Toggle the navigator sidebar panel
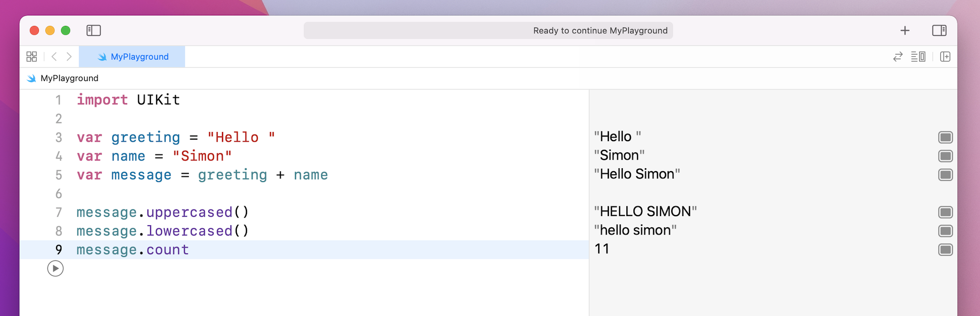Image resolution: width=980 pixels, height=316 pixels. pos(93,31)
